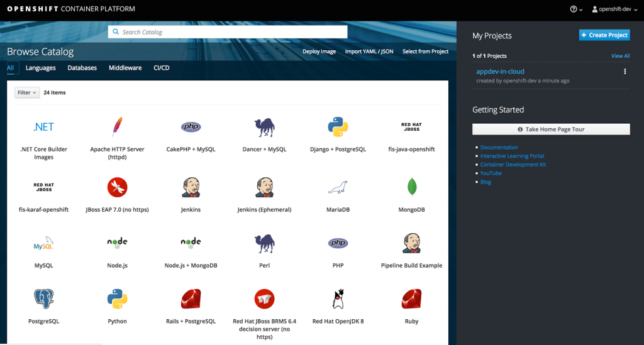This screenshot has width=644, height=345.
Task: Open the Rails + PostgreSQL ruby icon
Action: pyautogui.click(x=191, y=298)
